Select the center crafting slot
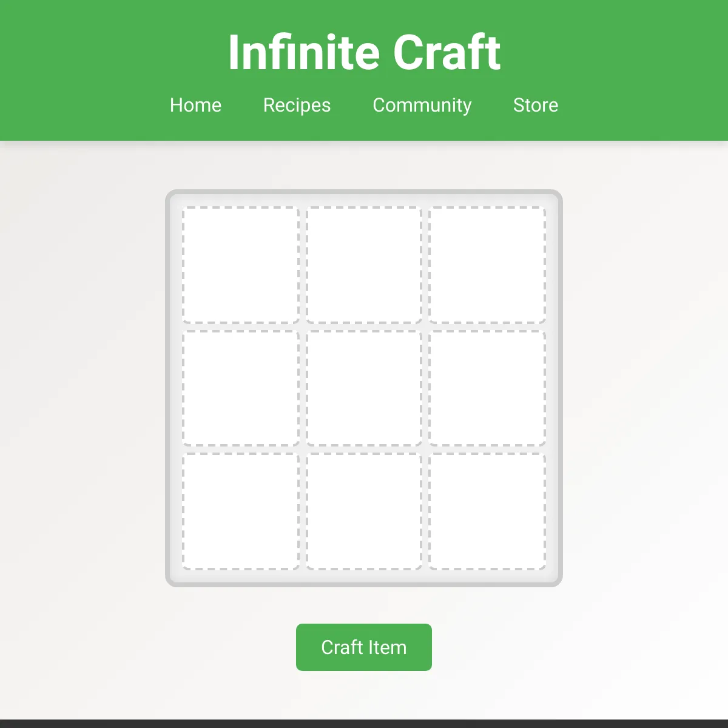The width and height of the screenshot is (728, 728). [364, 388]
